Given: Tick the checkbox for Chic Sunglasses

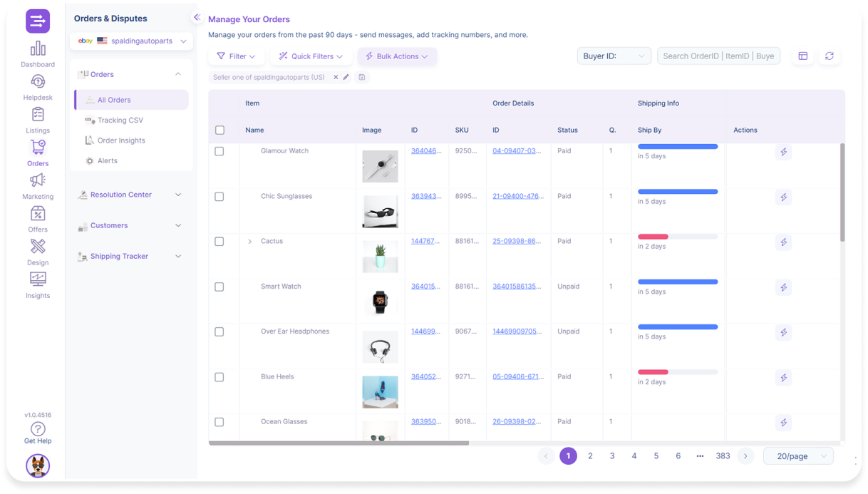Looking at the screenshot, I should coord(219,197).
